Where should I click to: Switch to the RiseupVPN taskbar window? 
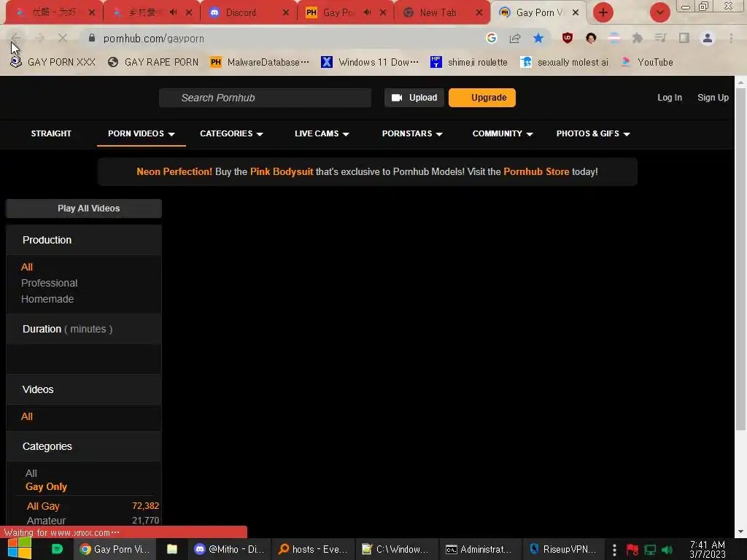pyautogui.click(x=563, y=550)
